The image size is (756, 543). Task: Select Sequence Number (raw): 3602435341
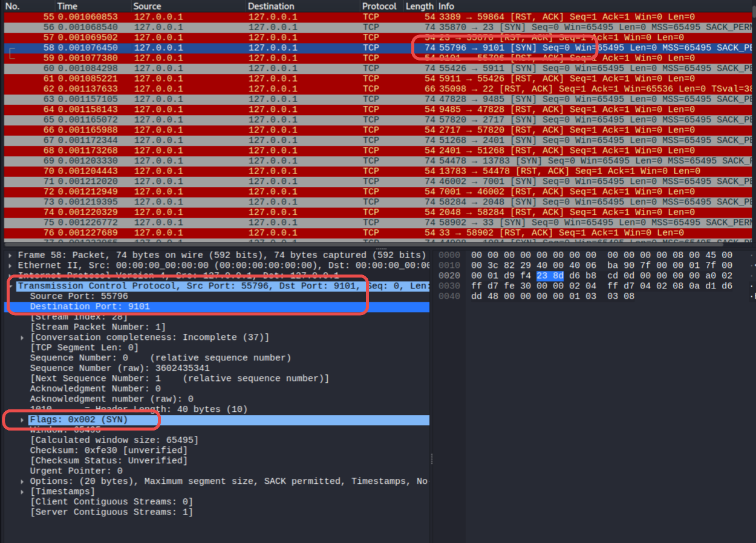(120, 368)
